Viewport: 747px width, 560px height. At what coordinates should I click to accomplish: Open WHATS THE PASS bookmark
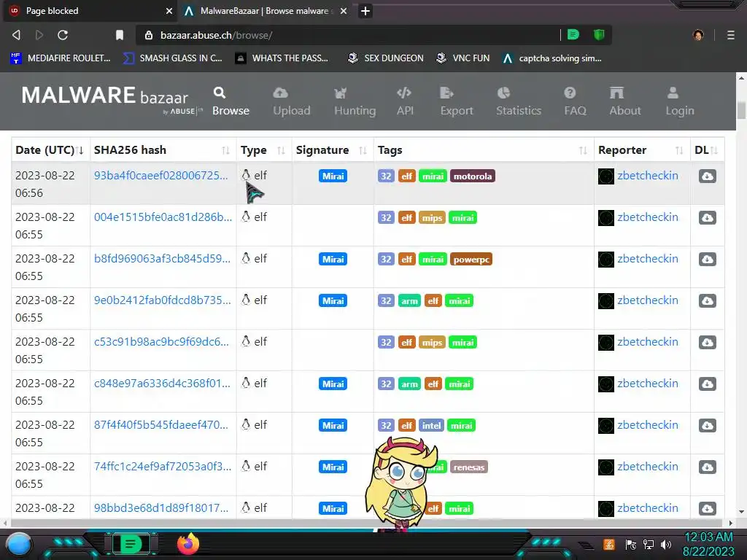(x=282, y=58)
